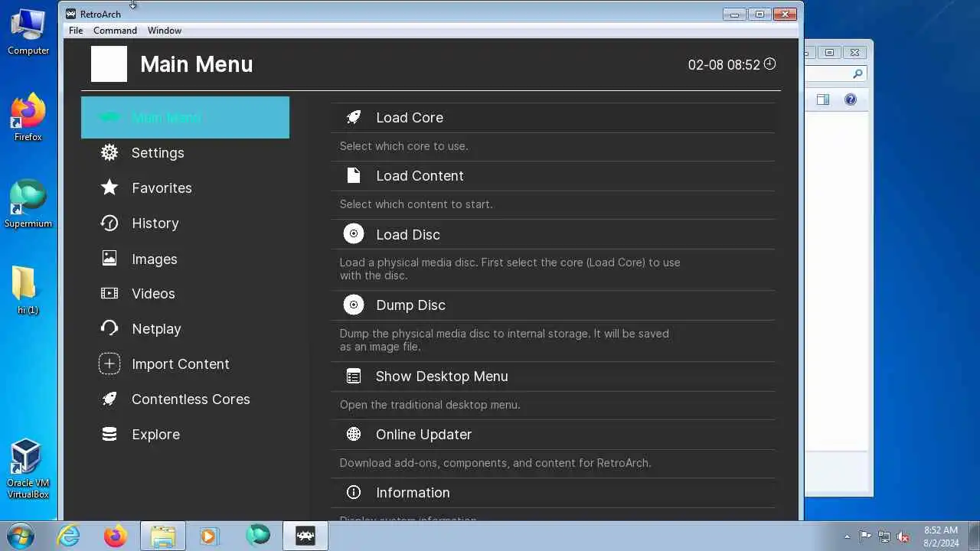This screenshot has height=551, width=980.
Task: Click the Windows Start button
Action: [20, 536]
